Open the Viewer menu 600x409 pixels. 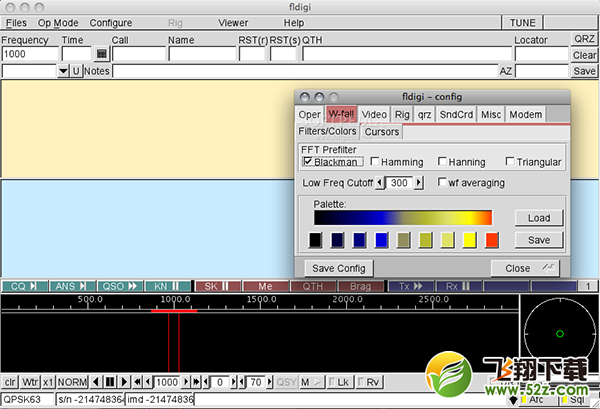click(233, 23)
